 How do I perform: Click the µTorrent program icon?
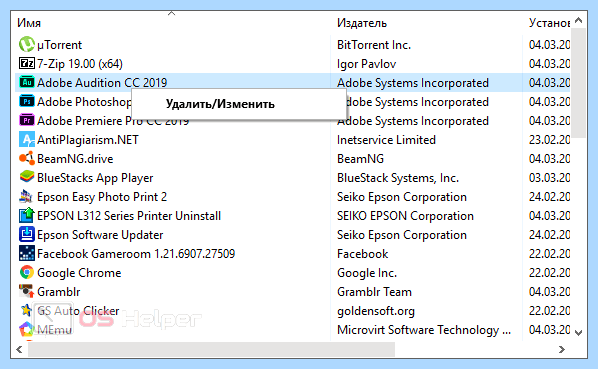[x=27, y=44]
